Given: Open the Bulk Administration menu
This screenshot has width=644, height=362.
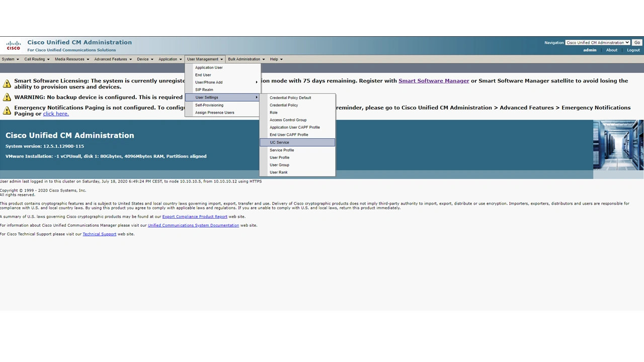Looking at the screenshot, I should (x=246, y=59).
